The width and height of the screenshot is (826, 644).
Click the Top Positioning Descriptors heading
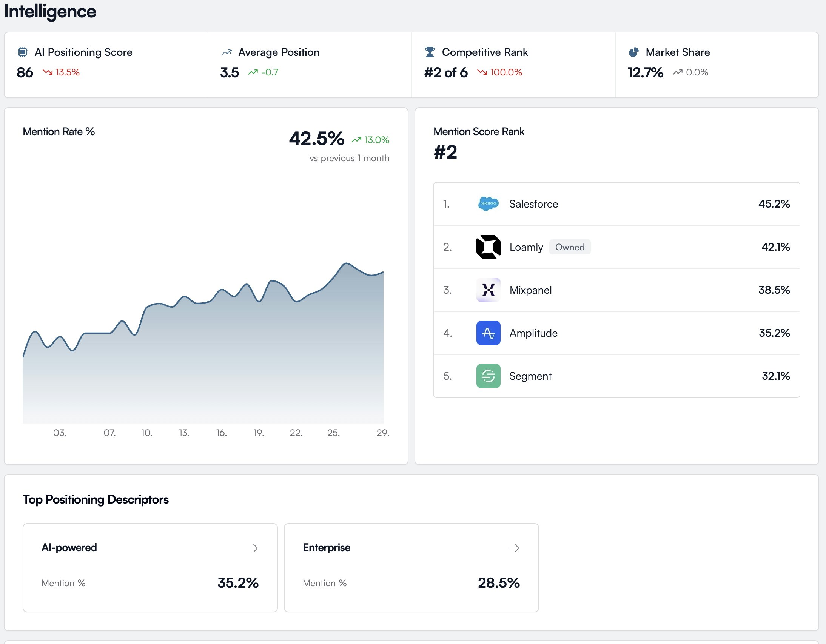click(96, 499)
